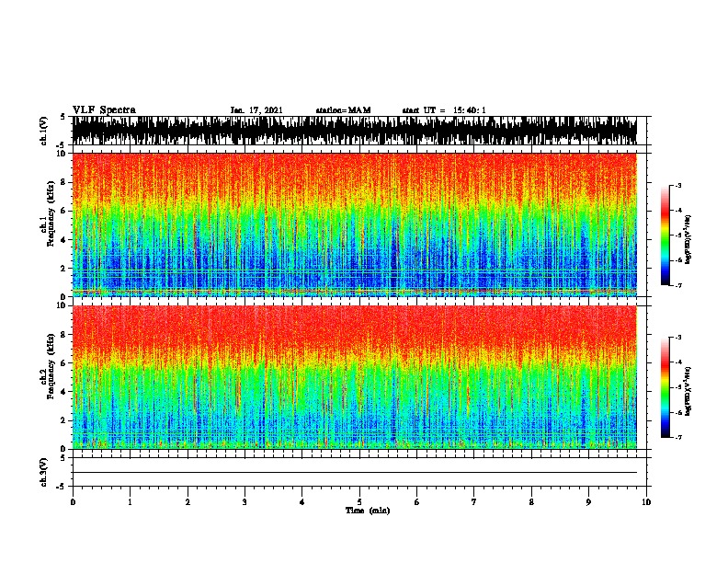Click the ch.1 spectrogram plot area
The height and width of the screenshot is (563, 728).
click(354, 224)
